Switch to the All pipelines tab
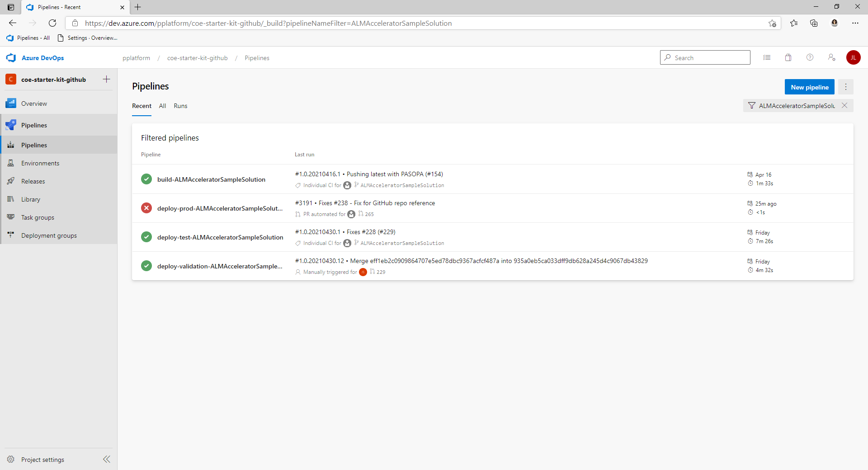This screenshot has height=470, width=868. (162, 106)
